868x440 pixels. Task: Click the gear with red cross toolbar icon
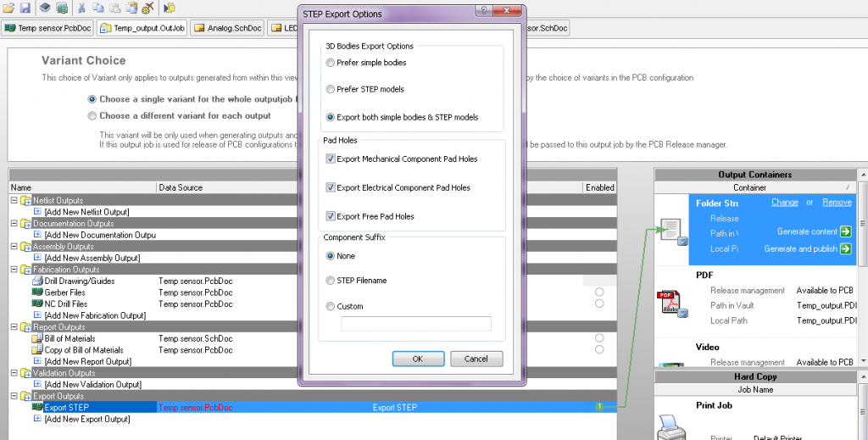[147, 8]
